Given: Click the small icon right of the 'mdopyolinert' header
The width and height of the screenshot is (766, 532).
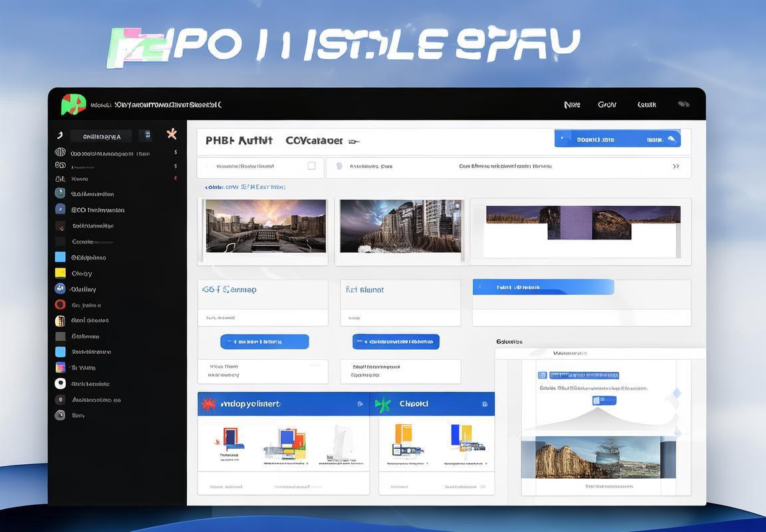Looking at the screenshot, I should (x=360, y=404).
